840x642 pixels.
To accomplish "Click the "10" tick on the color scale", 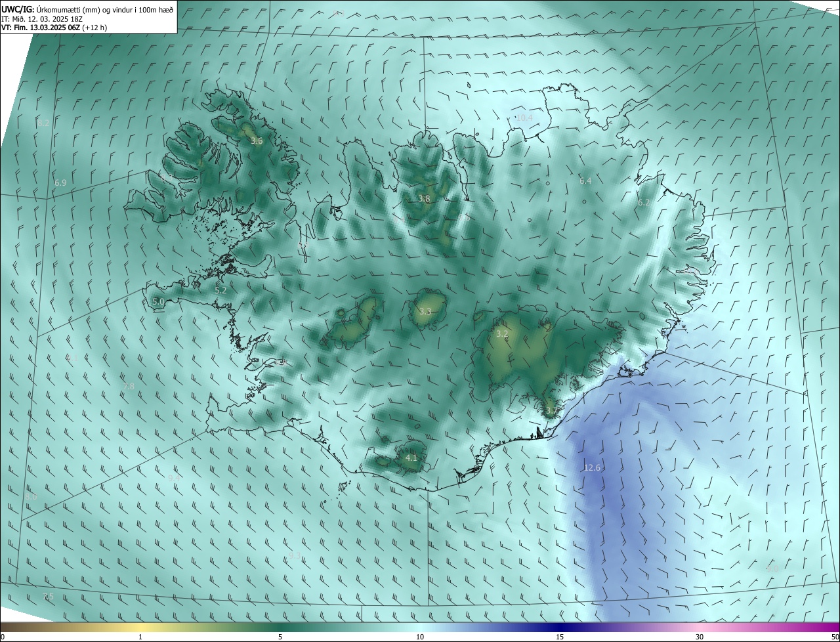I will point(420,637).
